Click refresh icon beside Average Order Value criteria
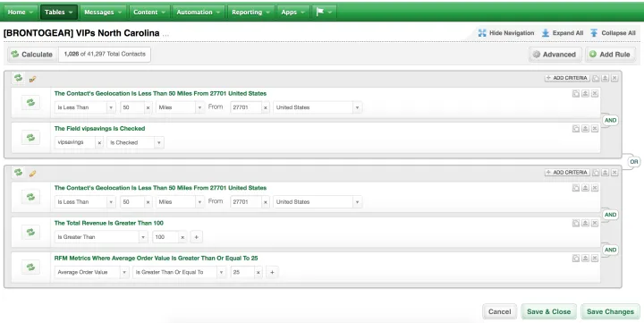The image size is (644, 323). click(x=30, y=268)
